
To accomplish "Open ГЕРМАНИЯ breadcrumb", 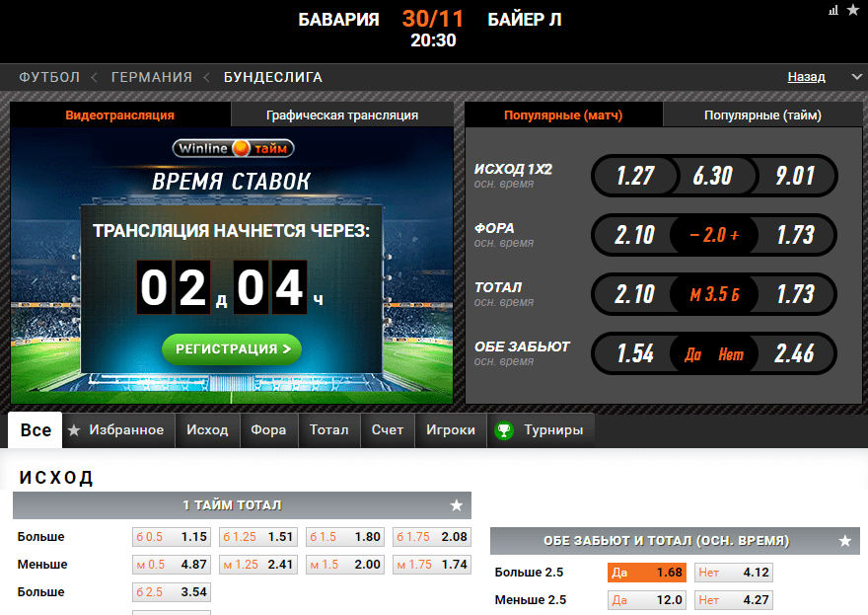I will [x=152, y=77].
